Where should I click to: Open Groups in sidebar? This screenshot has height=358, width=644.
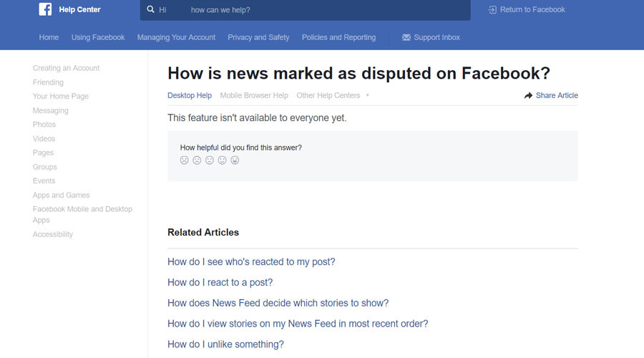pos(45,167)
